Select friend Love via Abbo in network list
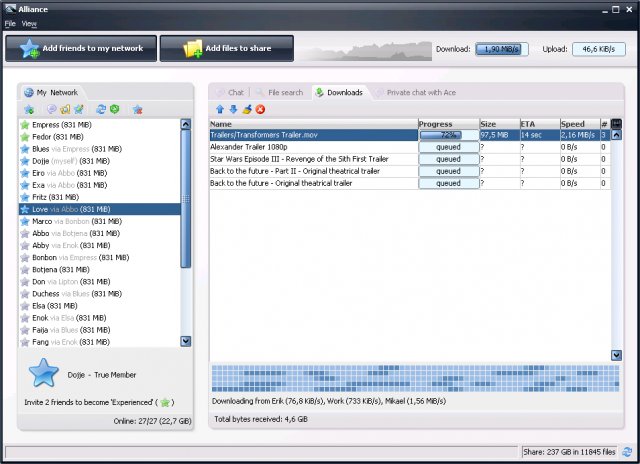 point(100,209)
